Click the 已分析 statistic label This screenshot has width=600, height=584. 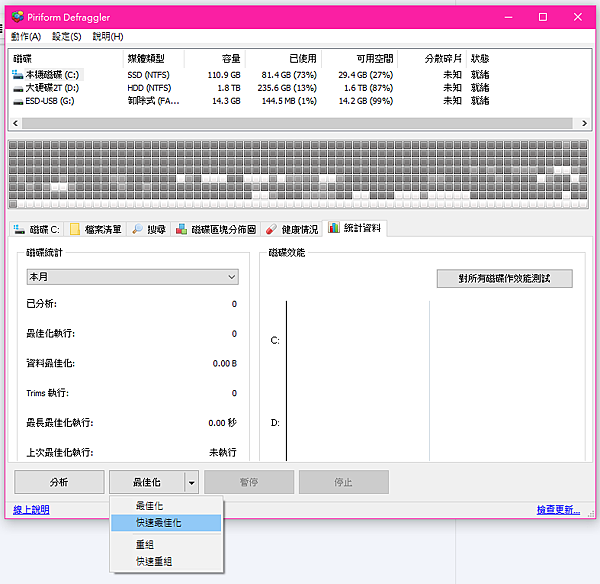(41, 304)
